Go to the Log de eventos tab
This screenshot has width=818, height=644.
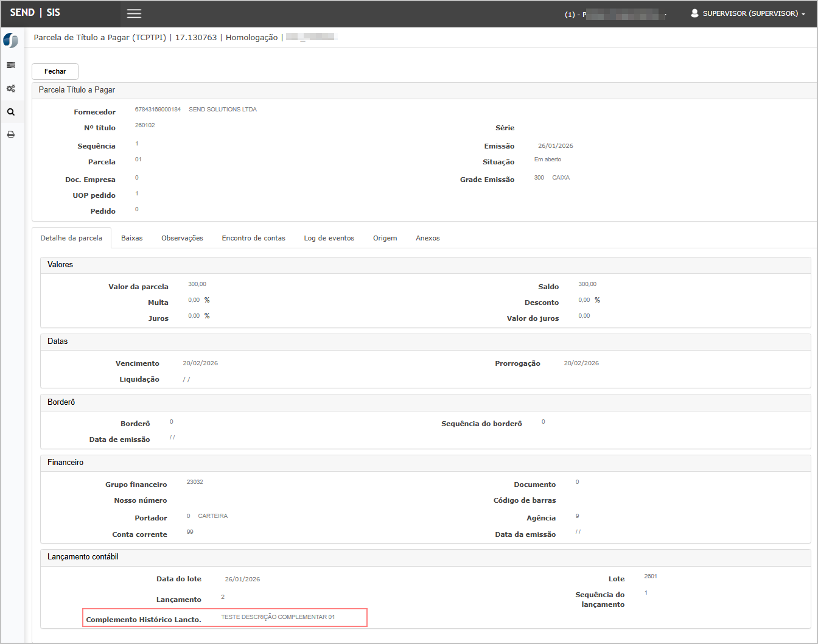pyautogui.click(x=329, y=238)
